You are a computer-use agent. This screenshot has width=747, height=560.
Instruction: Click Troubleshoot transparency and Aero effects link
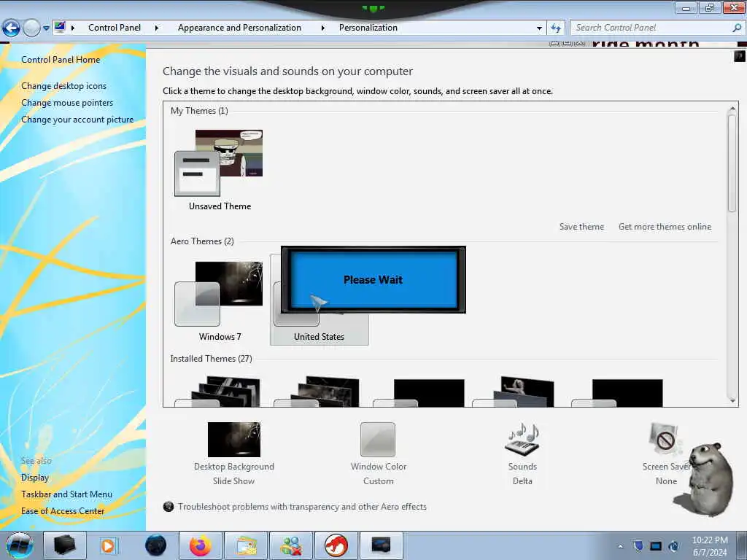click(302, 507)
